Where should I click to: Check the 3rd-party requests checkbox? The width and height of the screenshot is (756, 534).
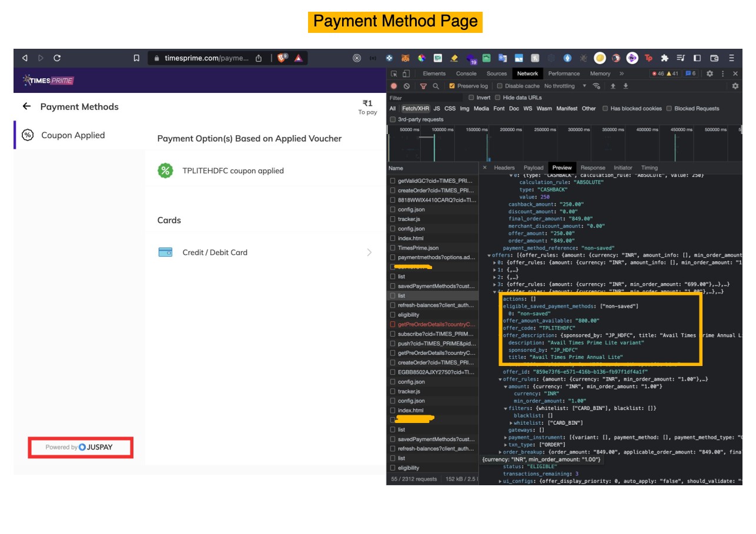[x=393, y=119]
